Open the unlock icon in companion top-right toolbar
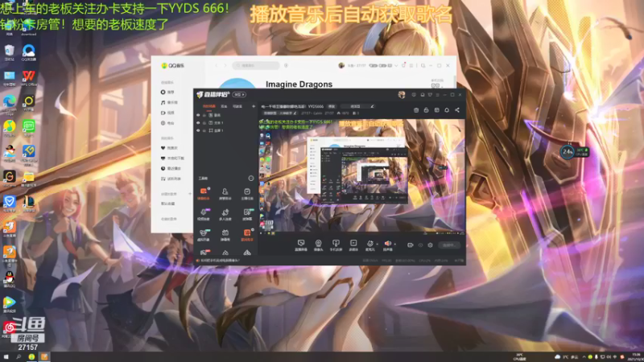 (427, 110)
